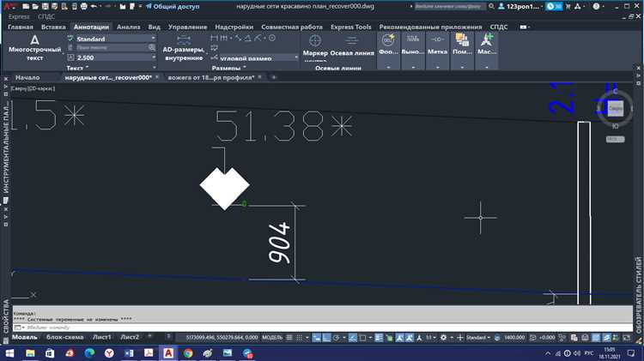This screenshot has width=644, height=361.
Task: Click the ViewCube Сверху face
Action: (615, 108)
